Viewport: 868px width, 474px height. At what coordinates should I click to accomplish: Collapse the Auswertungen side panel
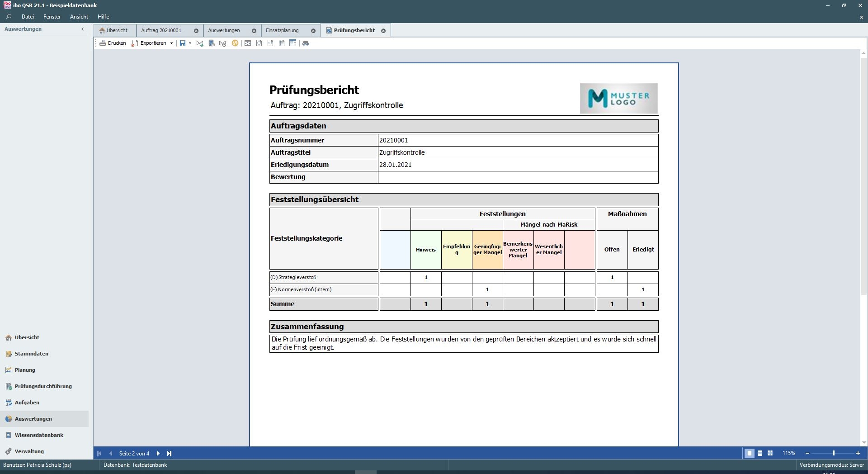pos(82,29)
